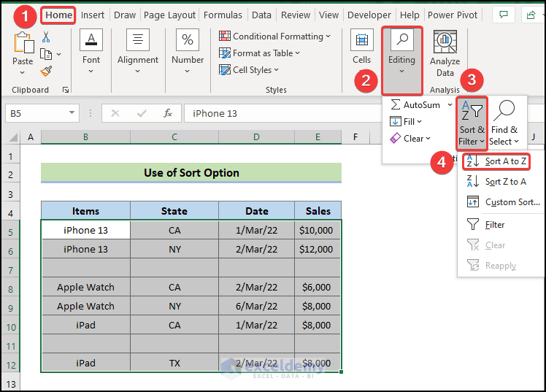
Task: Open Conditional Formatting dropdown
Action: [x=274, y=36]
